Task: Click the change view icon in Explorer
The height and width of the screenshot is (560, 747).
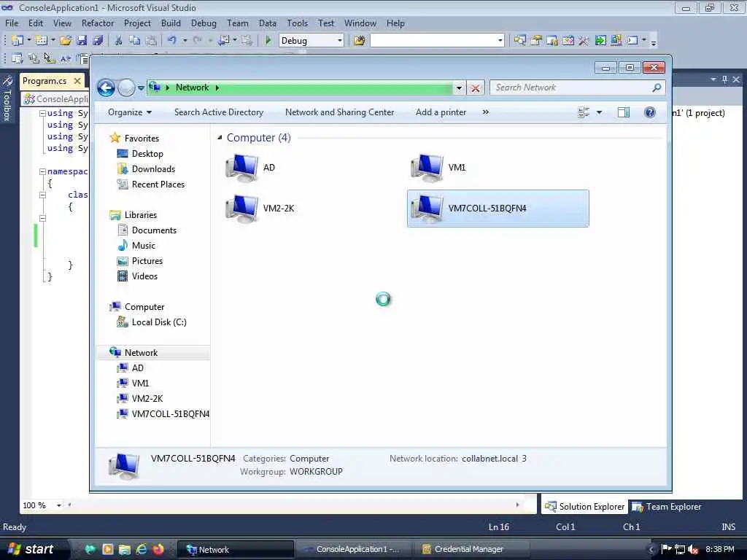Action: [584, 112]
